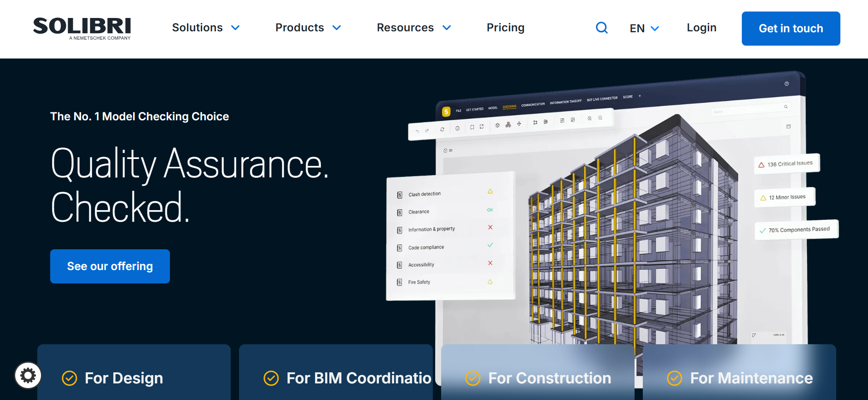
Task: Open the EN language selector
Action: (x=644, y=29)
